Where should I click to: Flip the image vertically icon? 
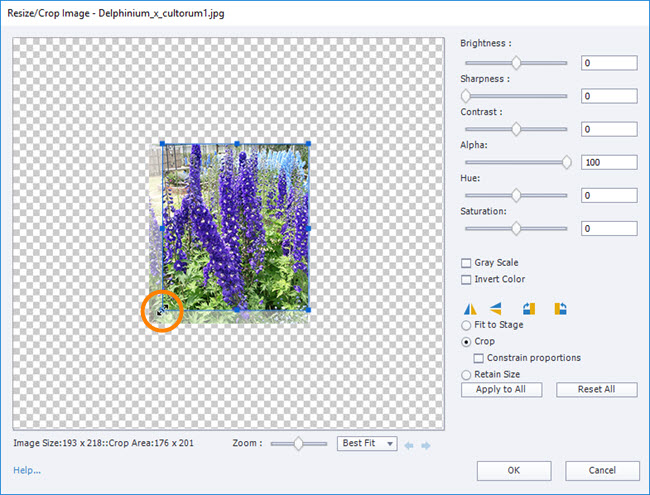[495, 309]
